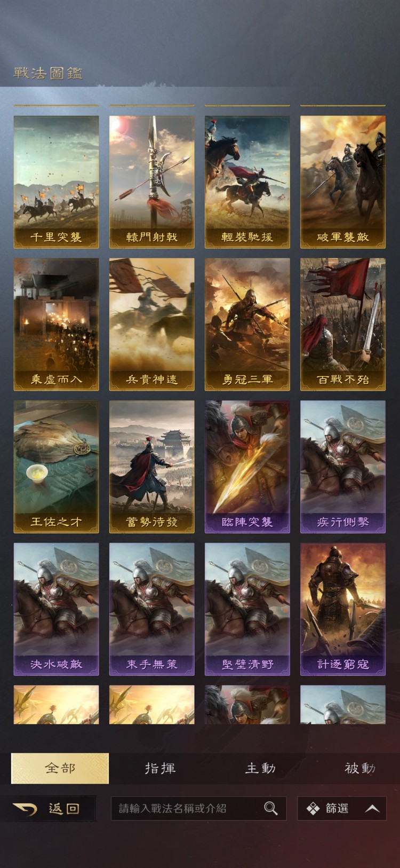Click the 返回 back button
The height and width of the screenshot is (868, 400).
(48, 809)
